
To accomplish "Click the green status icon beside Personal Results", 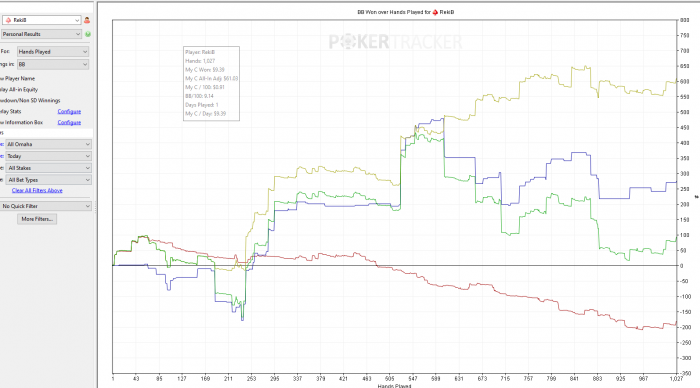I will pyautogui.click(x=88, y=34).
